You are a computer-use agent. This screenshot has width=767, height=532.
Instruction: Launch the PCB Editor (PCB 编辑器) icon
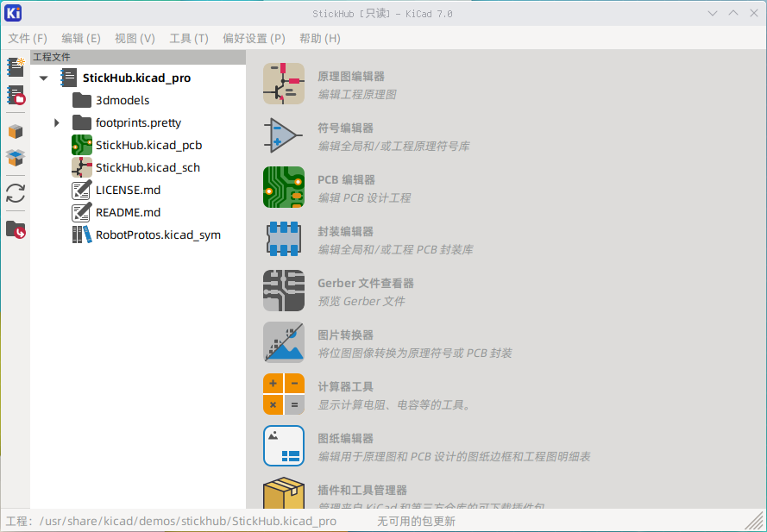(x=283, y=188)
